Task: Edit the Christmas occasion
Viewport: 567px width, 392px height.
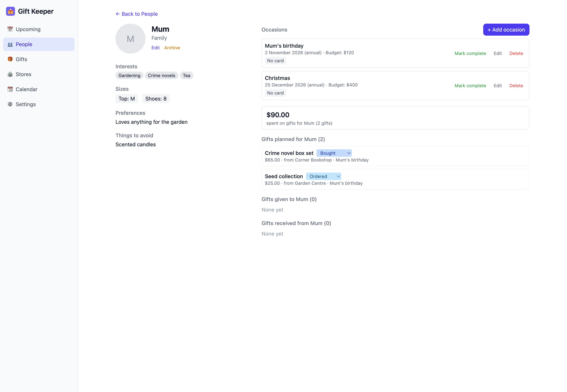Action: (497, 86)
